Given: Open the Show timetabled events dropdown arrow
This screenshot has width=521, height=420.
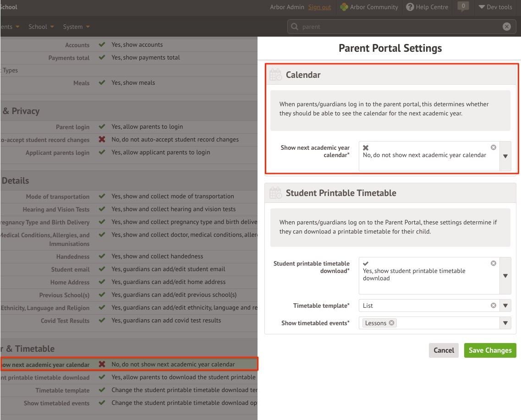Looking at the screenshot, I should click(505, 323).
